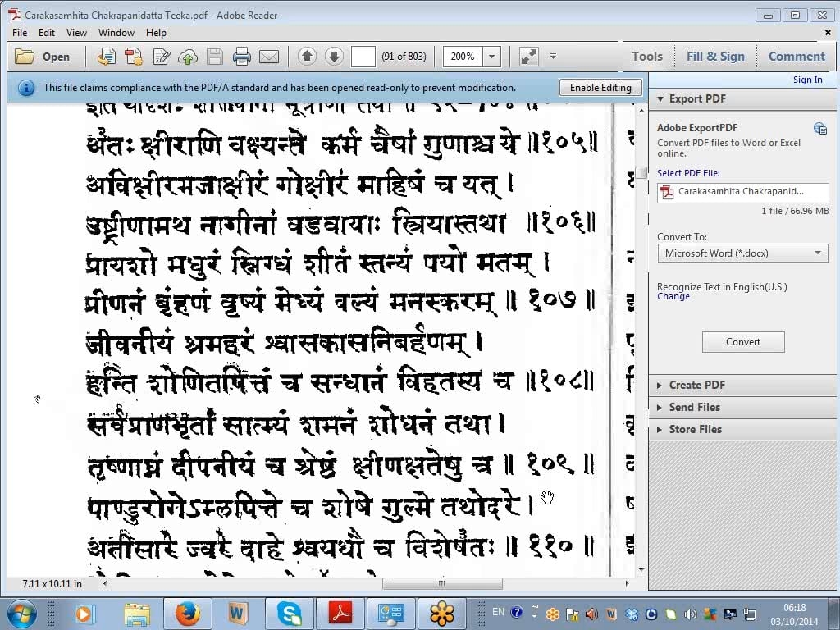Image resolution: width=840 pixels, height=630 pixels.
Task: Go to next page with down arrow
Action: tap(334, 57)
